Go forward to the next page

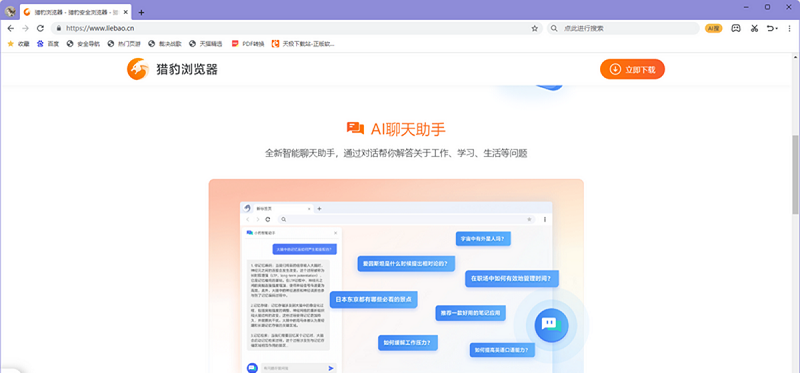click(x=26, y=29)
